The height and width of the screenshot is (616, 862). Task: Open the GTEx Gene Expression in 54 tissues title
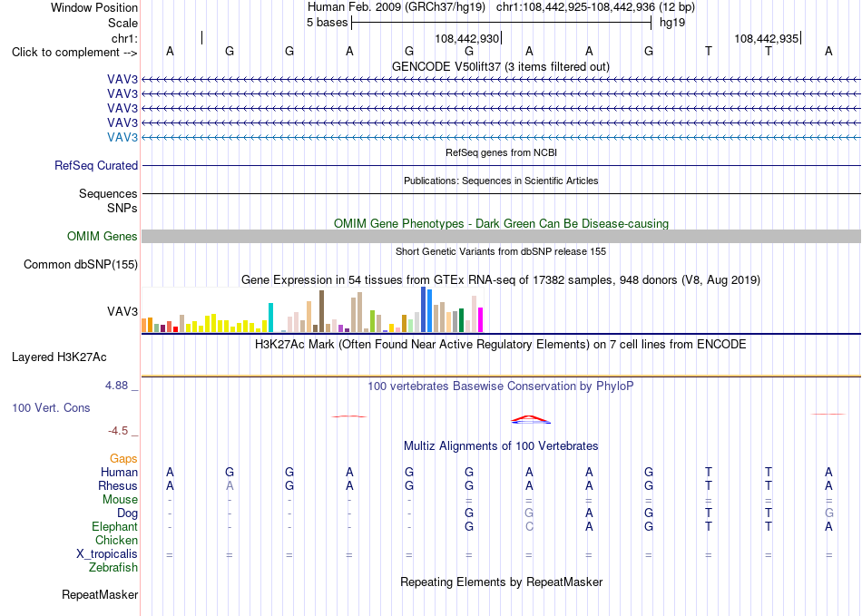click(501, 279)
